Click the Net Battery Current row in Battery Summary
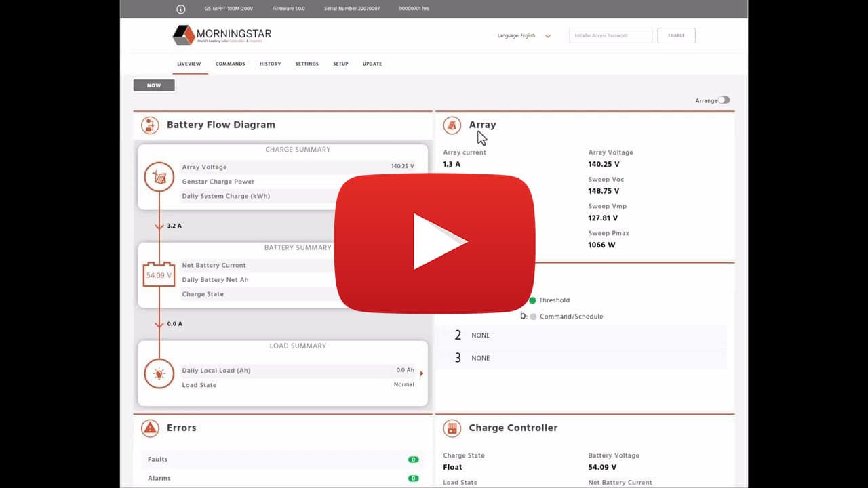The width and height of the screenshot is (868, 488). pos(298,265)
